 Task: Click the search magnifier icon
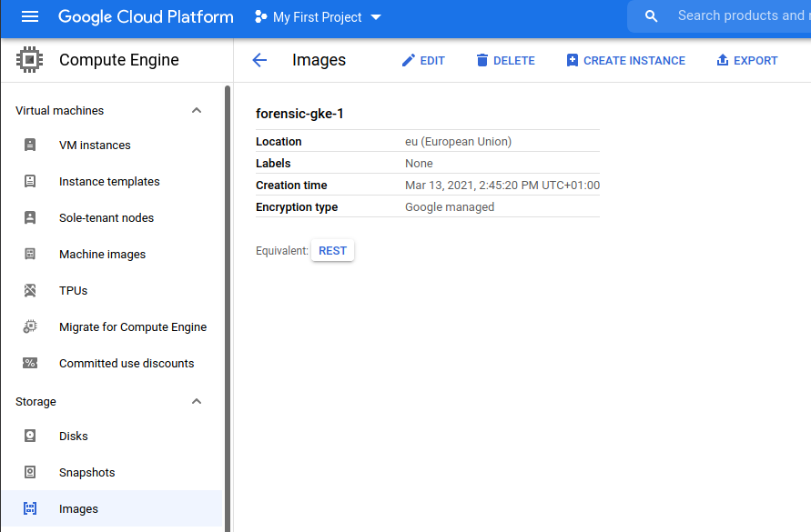pyautogui.click(x=650, y=15)
